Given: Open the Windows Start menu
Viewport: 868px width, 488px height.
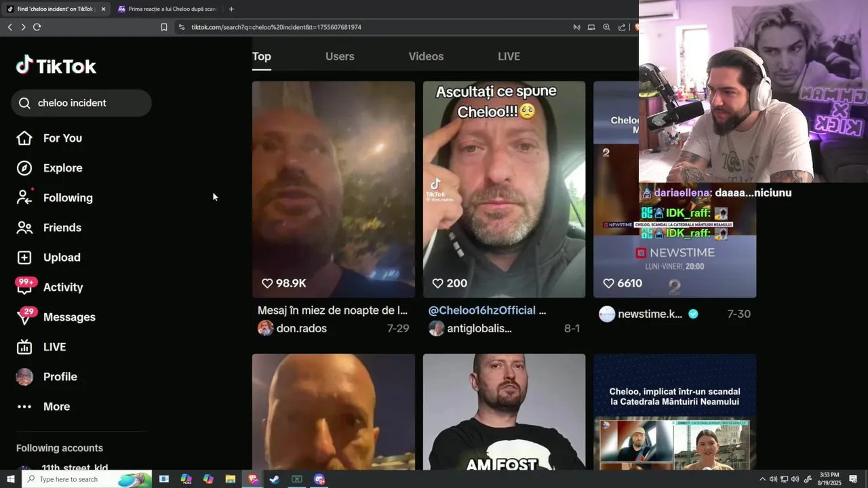Looking at the screenshot, I should (10, 479).
